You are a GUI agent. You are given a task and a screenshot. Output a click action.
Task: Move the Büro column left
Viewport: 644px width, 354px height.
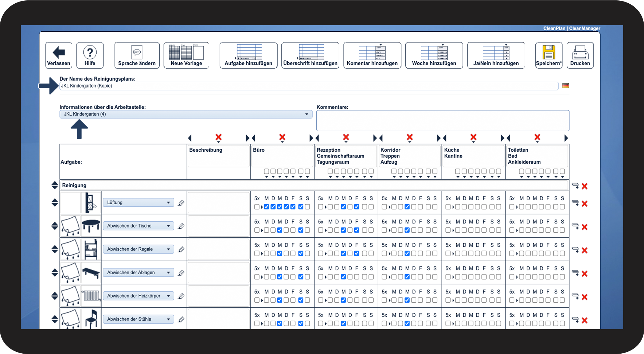coord(254,138)
